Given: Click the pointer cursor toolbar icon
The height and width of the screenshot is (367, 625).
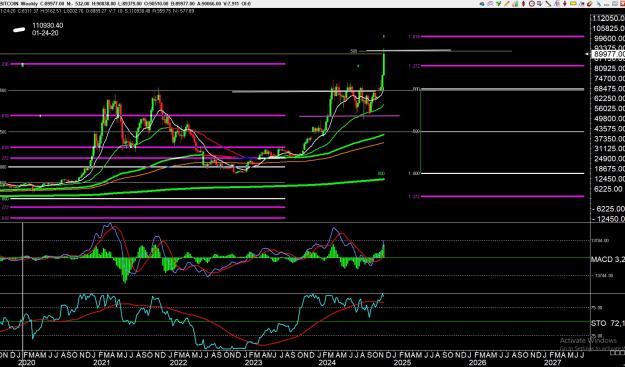Looking at the screenshot, I should pos(582,4).
